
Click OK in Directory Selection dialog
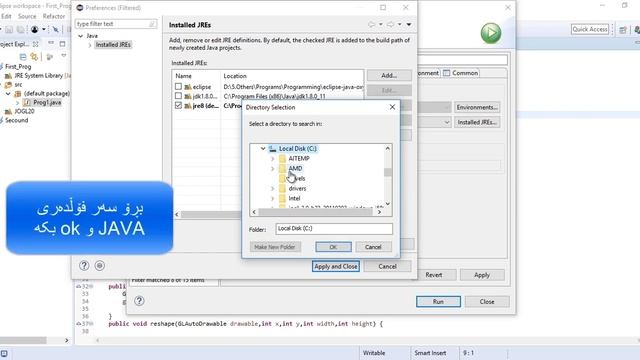point(333,247)
